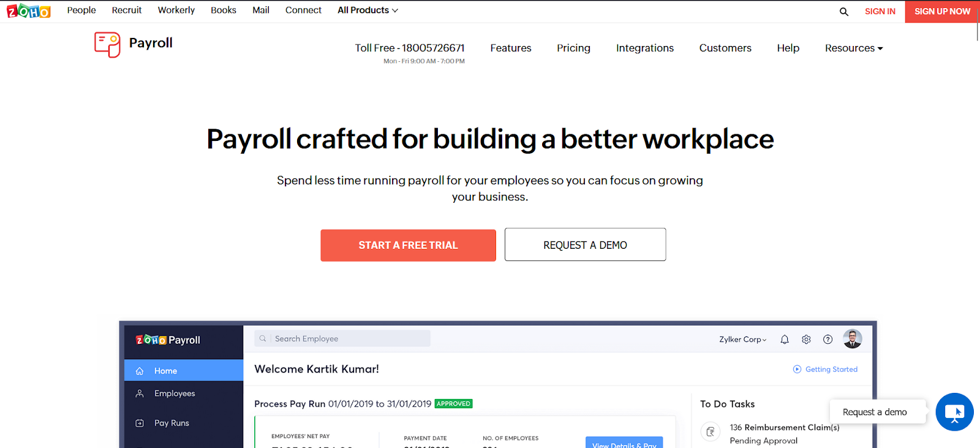This screenshot has width=980, height=448.
Task: Open the Connect product link
Action: 303,10
